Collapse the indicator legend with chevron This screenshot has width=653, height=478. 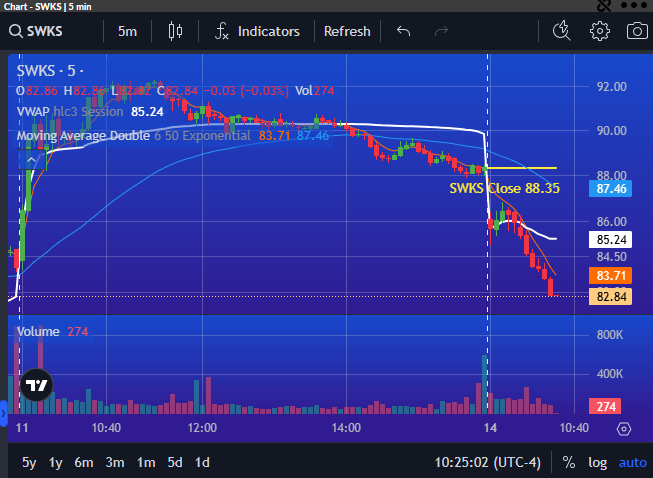[32, 160]
